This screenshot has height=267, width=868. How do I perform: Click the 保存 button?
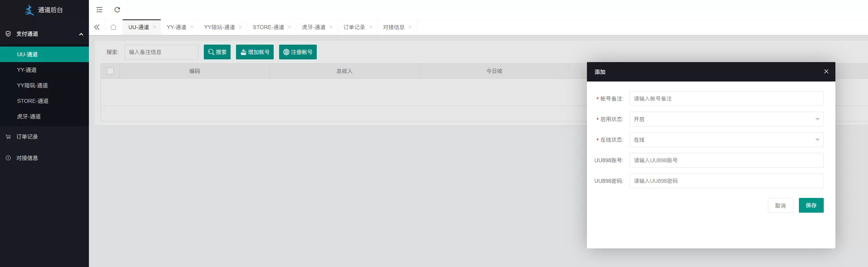[x=811, y=205]
